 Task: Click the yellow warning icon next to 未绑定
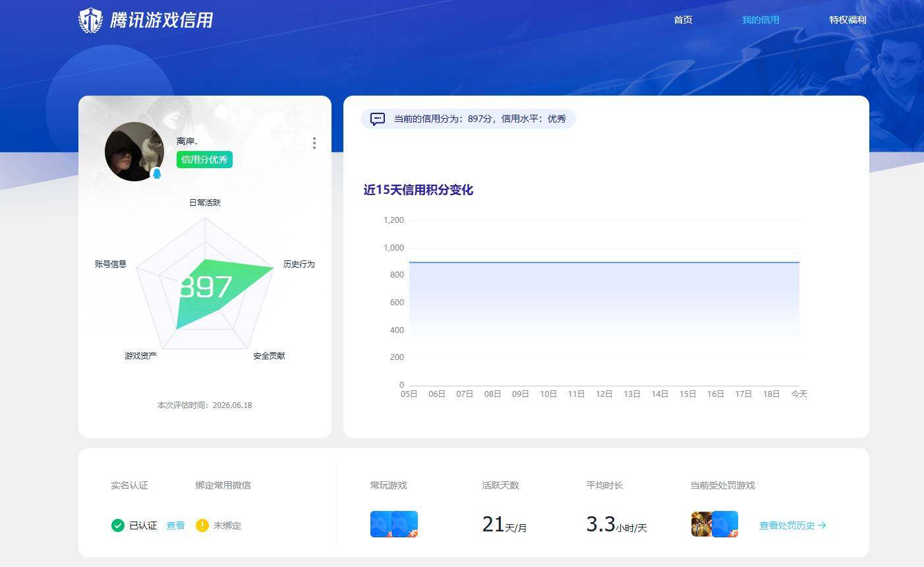[x=202, y=525]
